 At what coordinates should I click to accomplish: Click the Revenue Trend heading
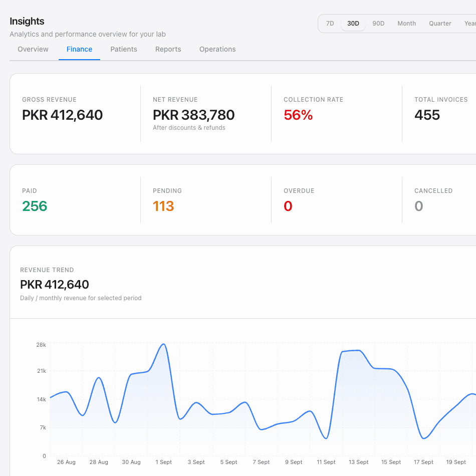point(47,270)
